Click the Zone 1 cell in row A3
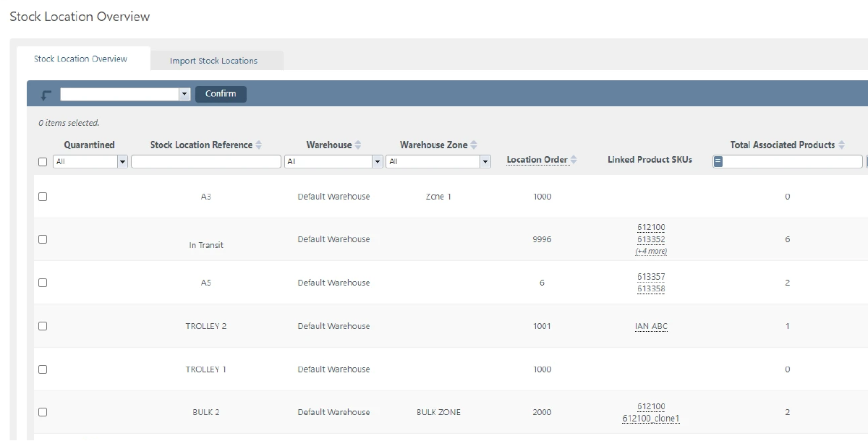The height and width of the screenshot is (441, 868). (x=438, y=197)
